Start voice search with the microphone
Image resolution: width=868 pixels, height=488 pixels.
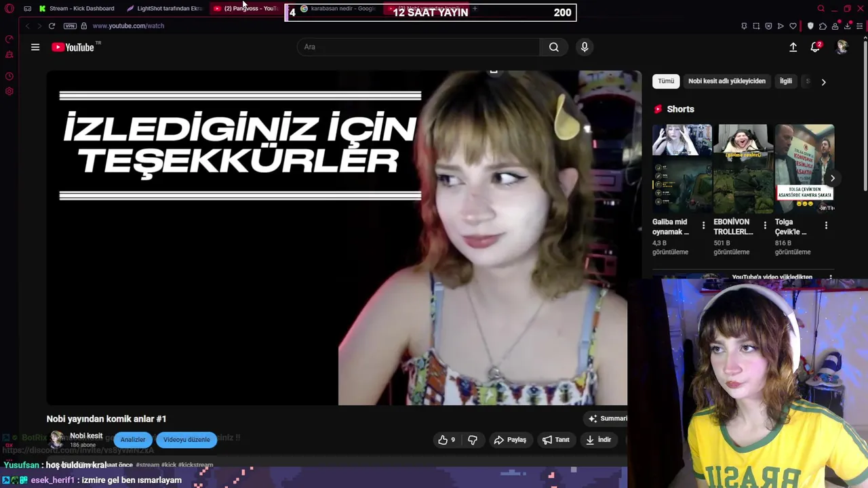[x=585, y=47]
